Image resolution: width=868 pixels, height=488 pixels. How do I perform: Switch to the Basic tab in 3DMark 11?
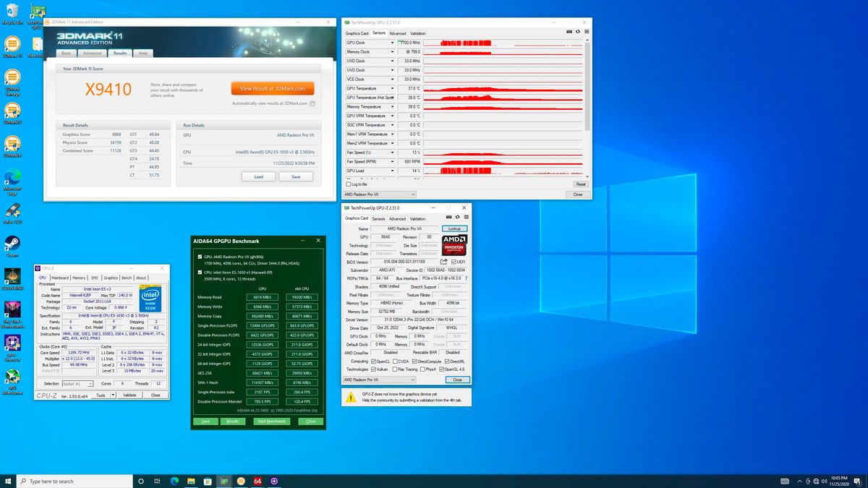[67, 53]
